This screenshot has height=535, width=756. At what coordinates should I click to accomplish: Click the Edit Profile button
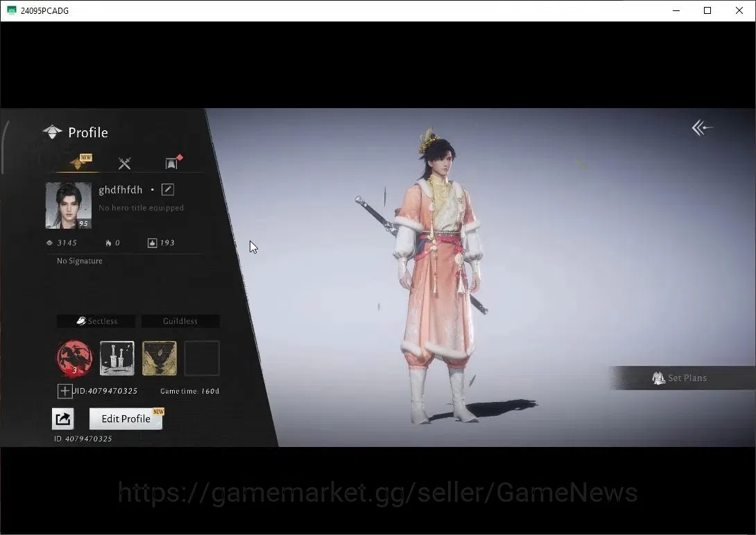click(x=126, y=419)
